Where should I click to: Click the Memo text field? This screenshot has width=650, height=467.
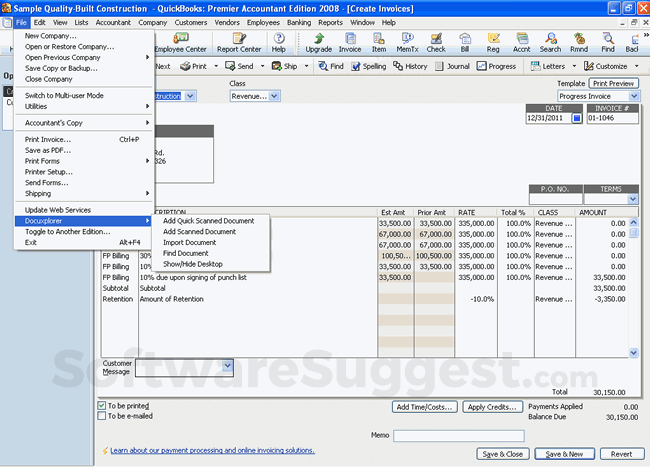click(458, 436)
